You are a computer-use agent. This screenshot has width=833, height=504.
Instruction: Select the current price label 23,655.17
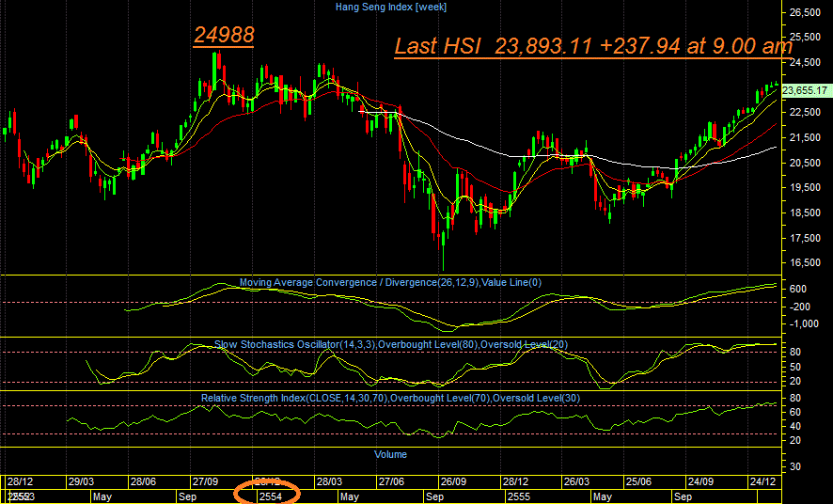coord(805,90)
